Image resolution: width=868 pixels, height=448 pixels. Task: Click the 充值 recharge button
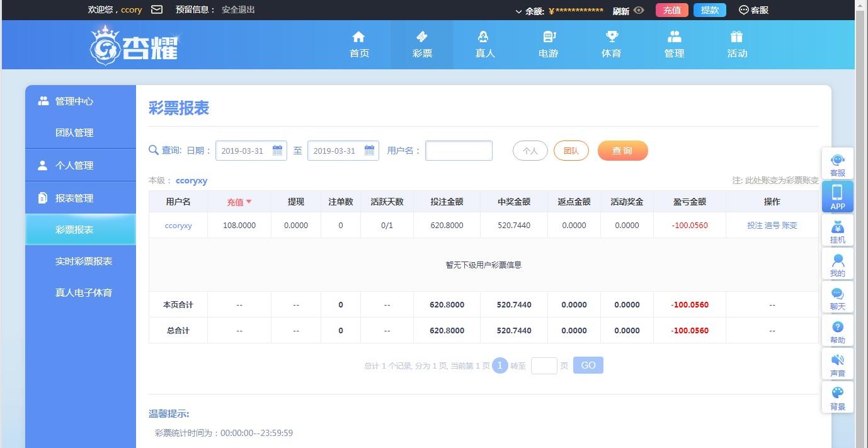point(672,10)
